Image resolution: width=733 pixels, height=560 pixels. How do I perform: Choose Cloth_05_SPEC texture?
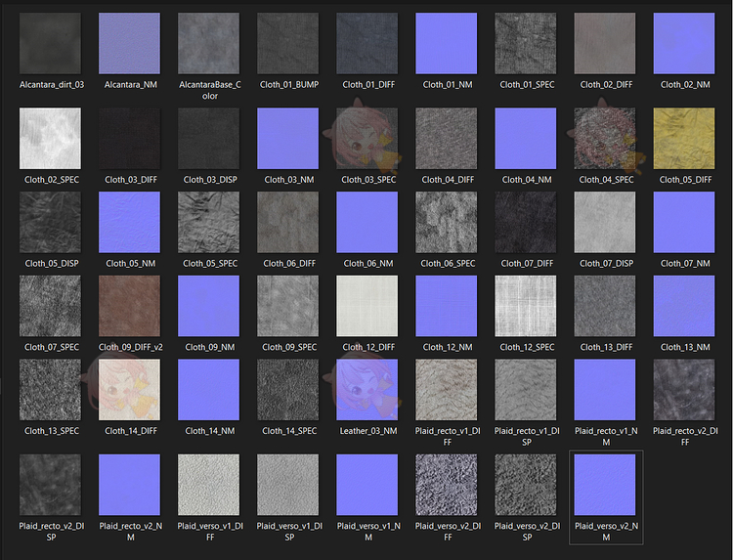(x=208, y=222)
